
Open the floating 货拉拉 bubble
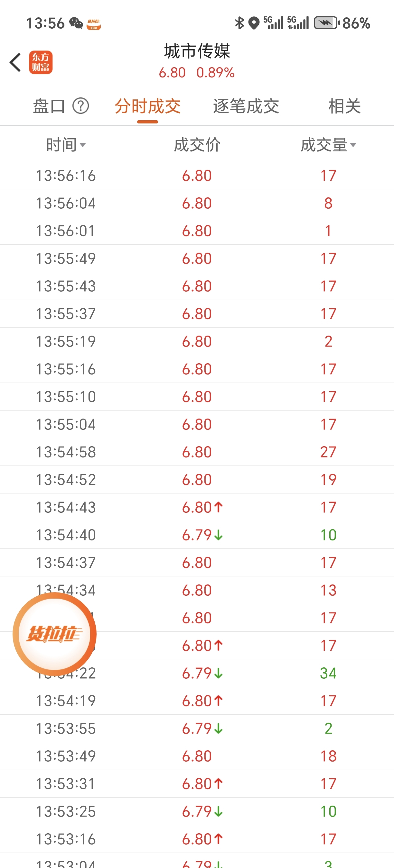click(55, 634)
